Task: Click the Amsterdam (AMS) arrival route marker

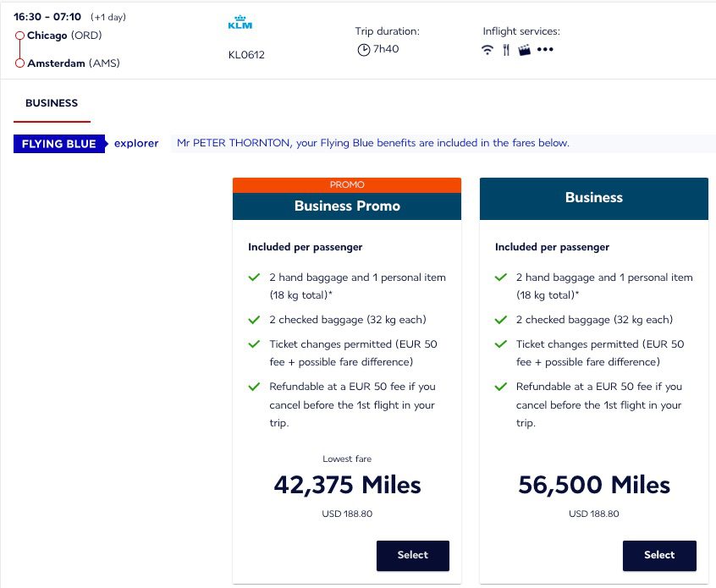Action: coord(19,63)
